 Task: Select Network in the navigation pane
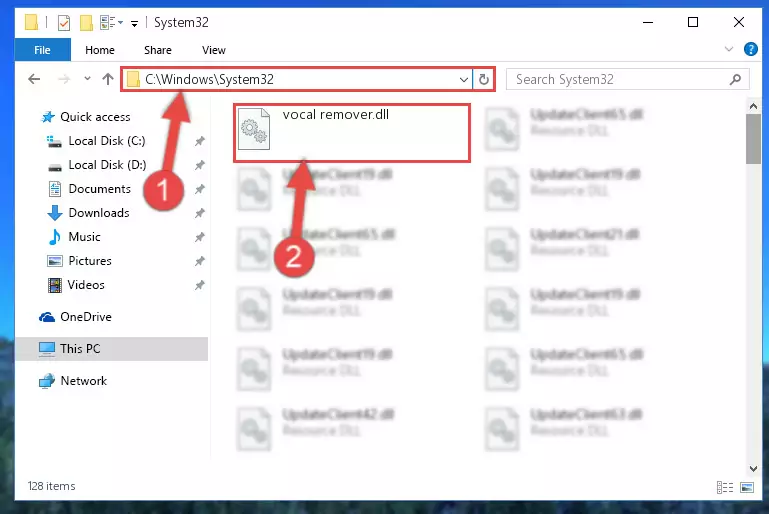pos(83,381)
